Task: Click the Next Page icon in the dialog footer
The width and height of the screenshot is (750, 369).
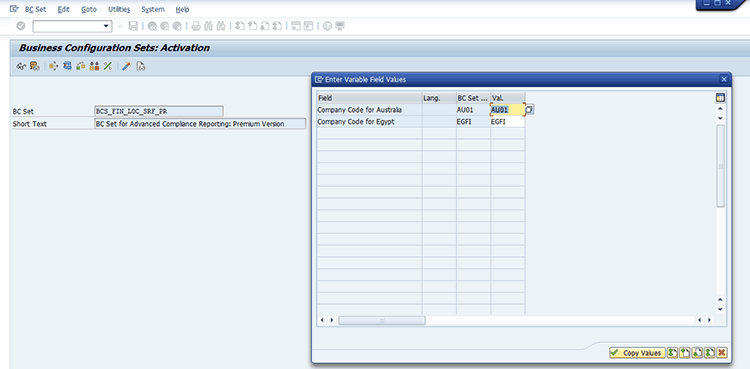Action: (x=697, y=353)
